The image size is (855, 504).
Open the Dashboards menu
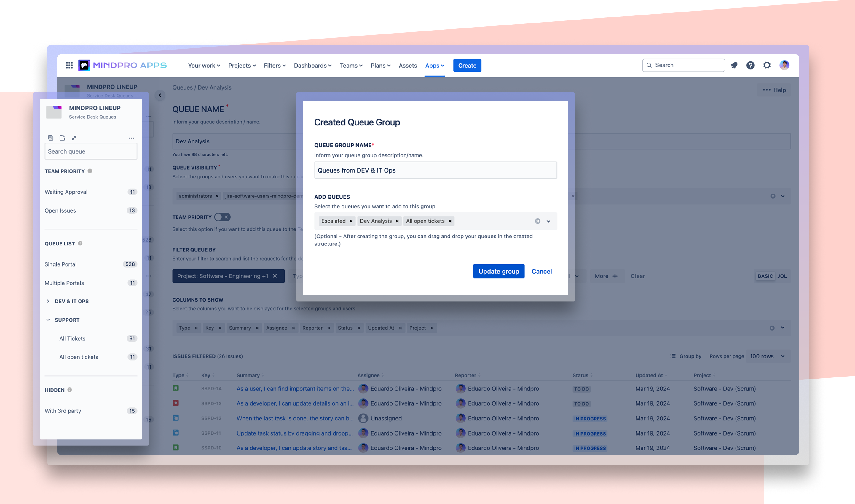pos(312,65)
